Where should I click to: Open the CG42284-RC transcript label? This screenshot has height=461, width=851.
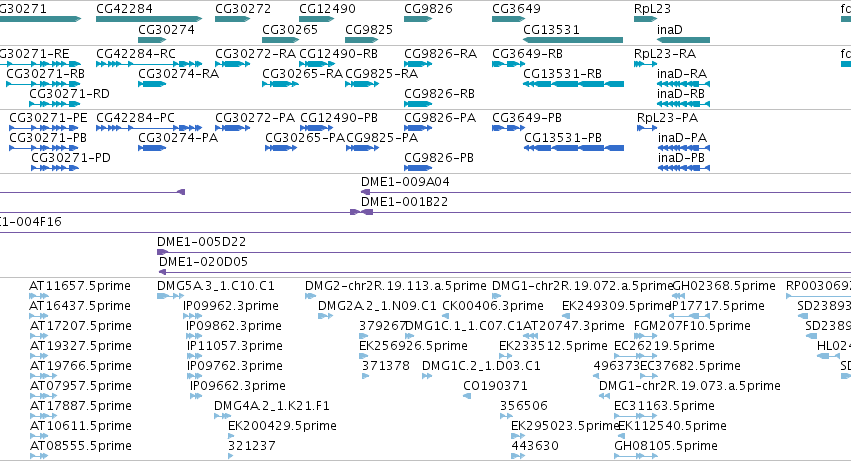(x=136, y=54)
